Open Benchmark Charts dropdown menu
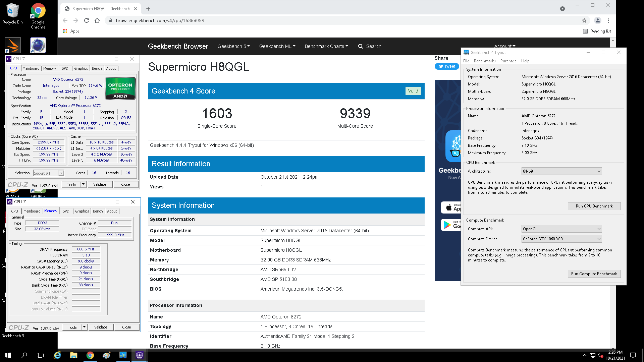The image size is (644, 362). pos(326,46)
